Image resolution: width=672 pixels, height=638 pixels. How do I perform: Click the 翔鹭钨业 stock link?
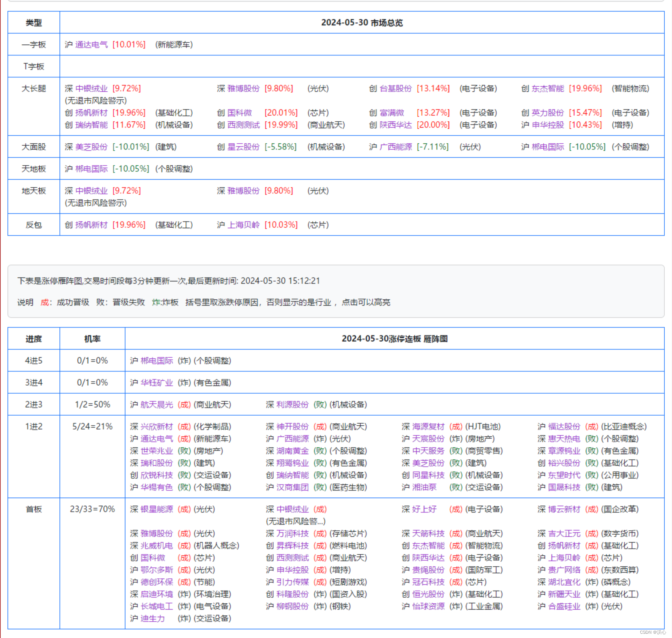pos(293,463)
